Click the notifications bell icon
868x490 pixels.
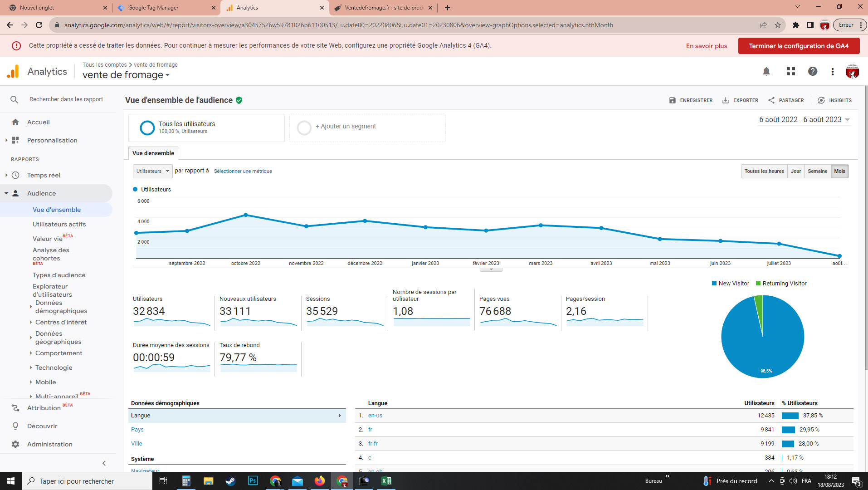[x=766, y=72]
